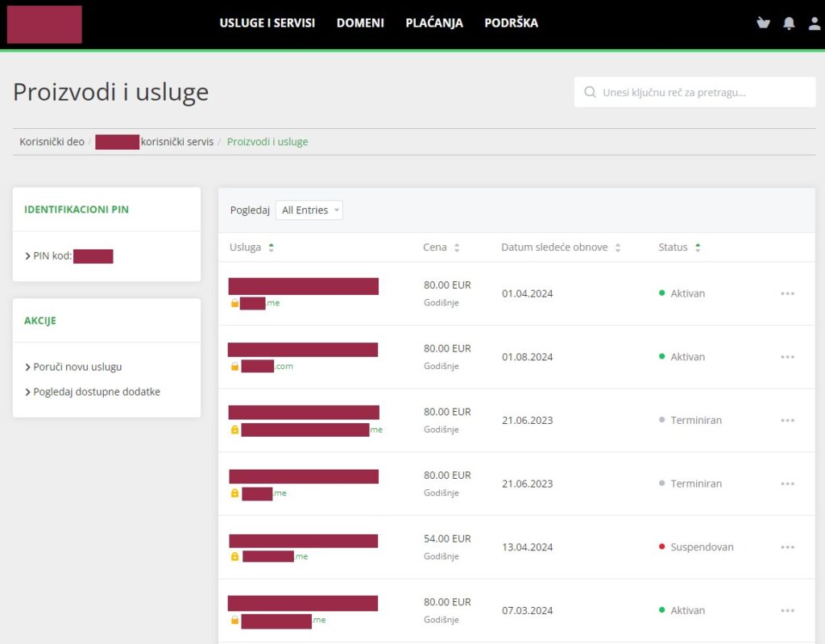Open the USLUGE I SERVISI menu

click(267, 23)
